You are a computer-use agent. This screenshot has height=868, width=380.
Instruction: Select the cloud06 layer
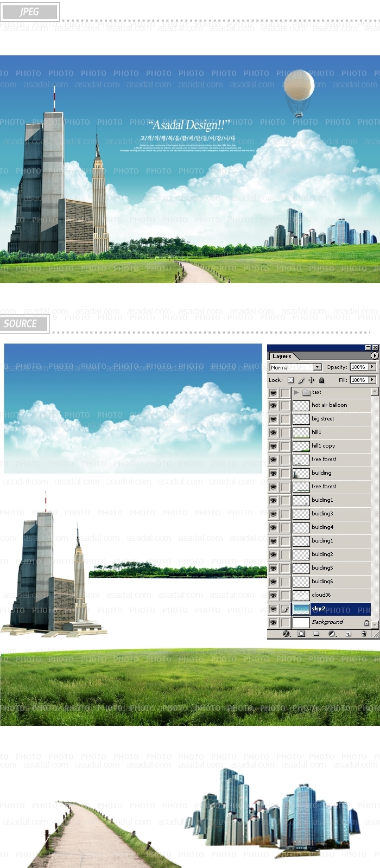[x=331, y=595]
